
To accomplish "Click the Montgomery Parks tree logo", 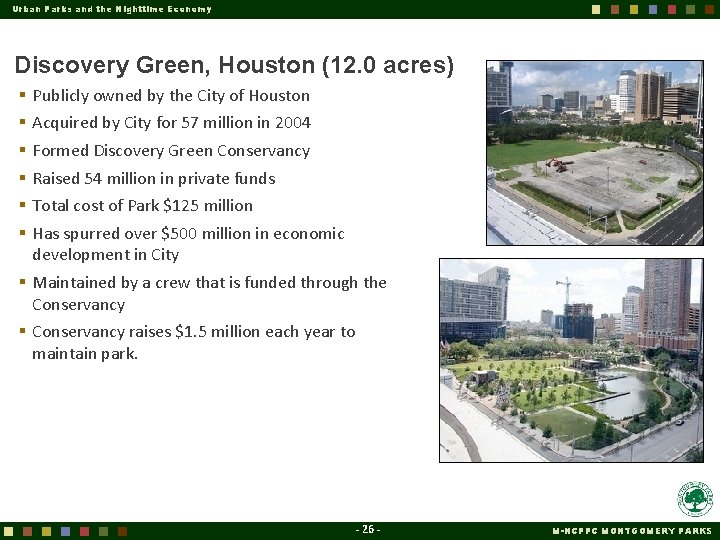I will tap(695, 499).
